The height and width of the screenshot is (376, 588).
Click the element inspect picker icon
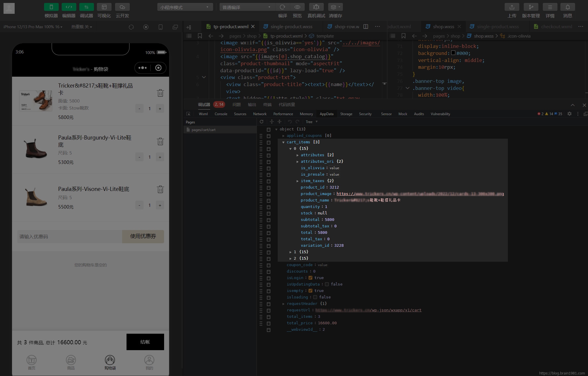188,114
